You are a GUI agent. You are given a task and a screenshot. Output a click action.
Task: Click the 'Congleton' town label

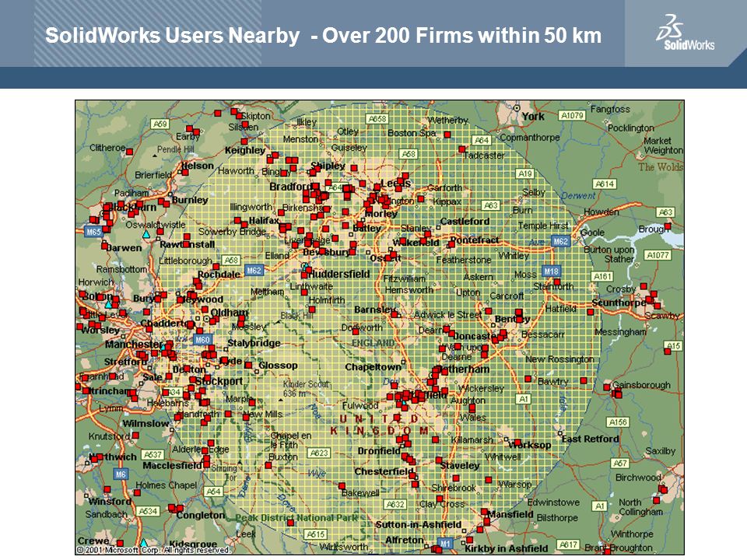pos(201,515)
